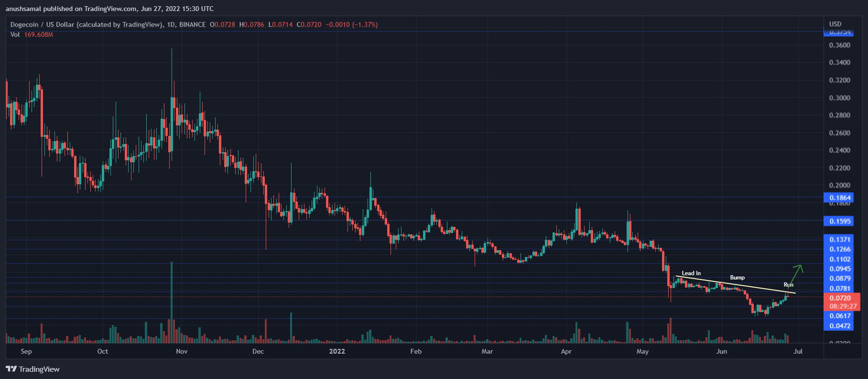This screenshot has height=379, width=868.
Task: Click the Jun label on the time axis
Action: tap(721, 351)
